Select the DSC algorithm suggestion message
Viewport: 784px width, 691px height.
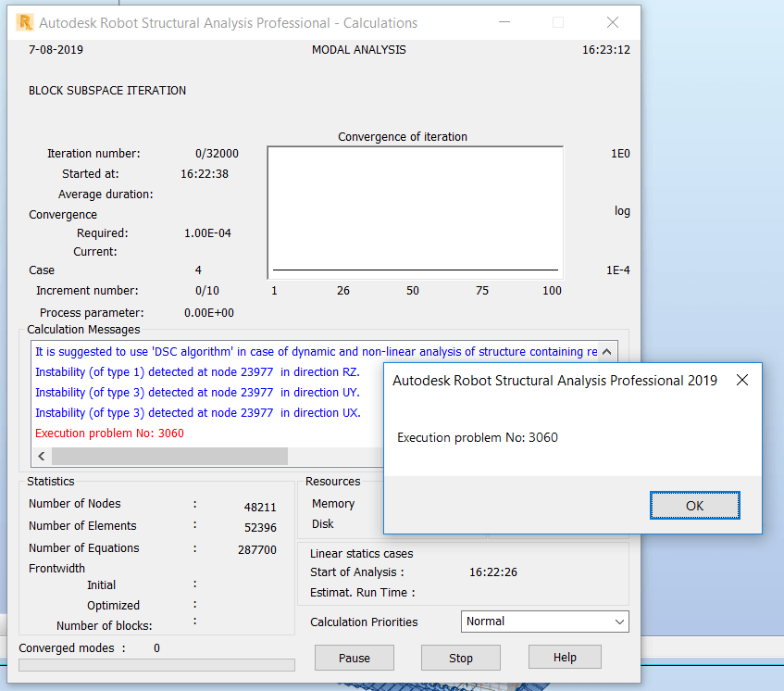pyautogui.click(x=316, y=352)
